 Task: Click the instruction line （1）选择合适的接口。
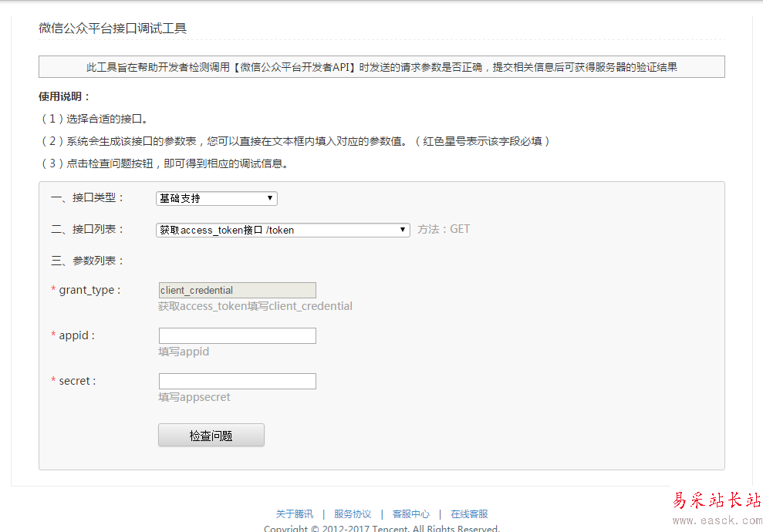point(94,119)
